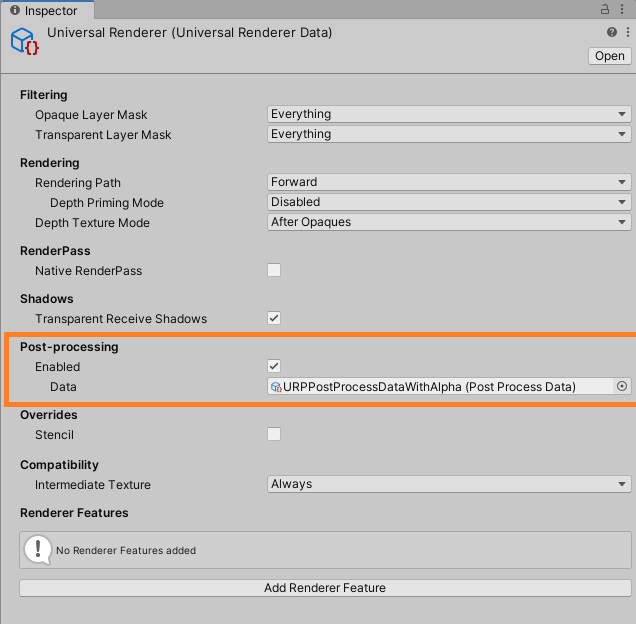Click the No Renderer Features added message

(126, 551)
